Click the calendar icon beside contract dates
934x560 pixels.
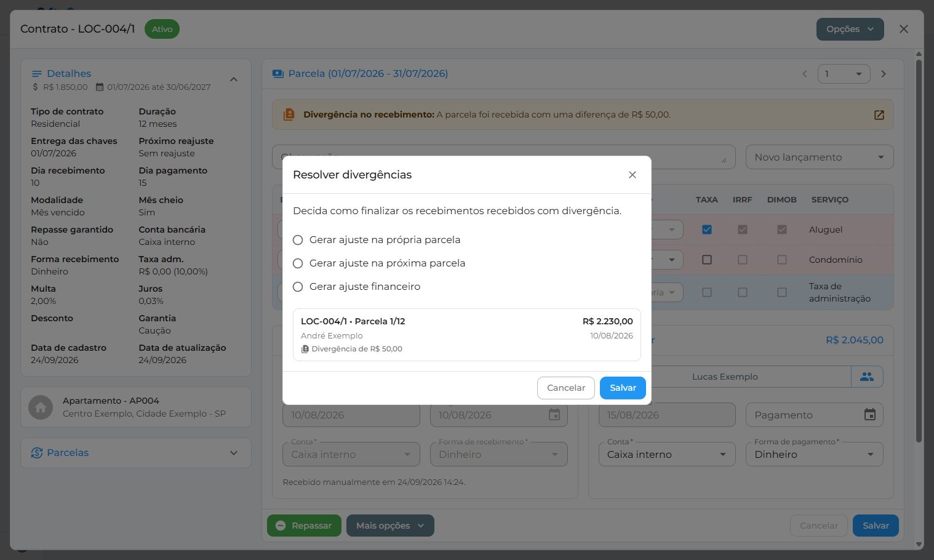[100, 87]
